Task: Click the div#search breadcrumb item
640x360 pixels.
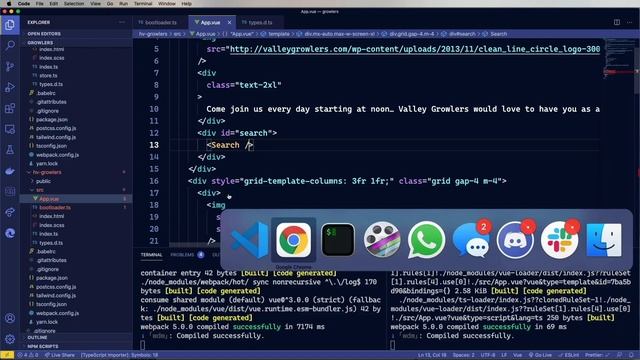Action: [459, 34]
